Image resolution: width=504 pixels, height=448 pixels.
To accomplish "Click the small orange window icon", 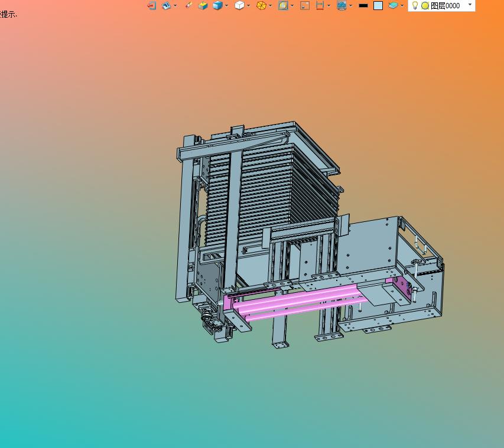I will [305, 5].
